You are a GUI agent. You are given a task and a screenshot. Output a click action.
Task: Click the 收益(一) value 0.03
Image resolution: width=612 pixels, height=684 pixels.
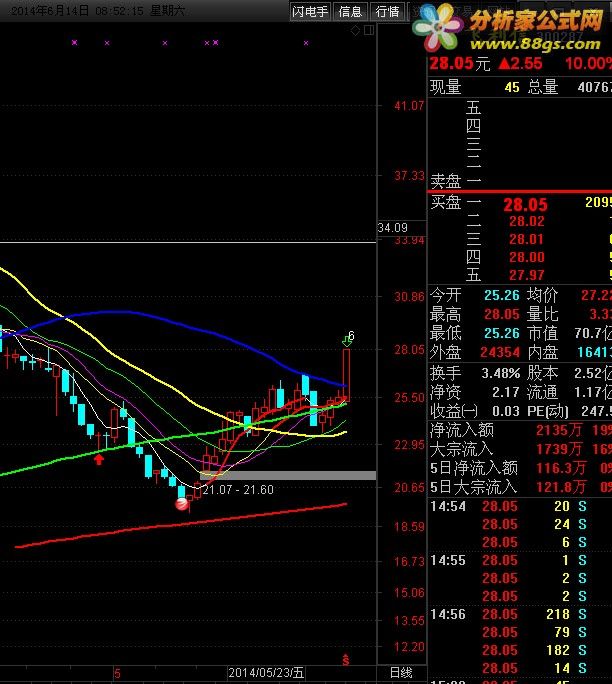click(x=506, y=411)
